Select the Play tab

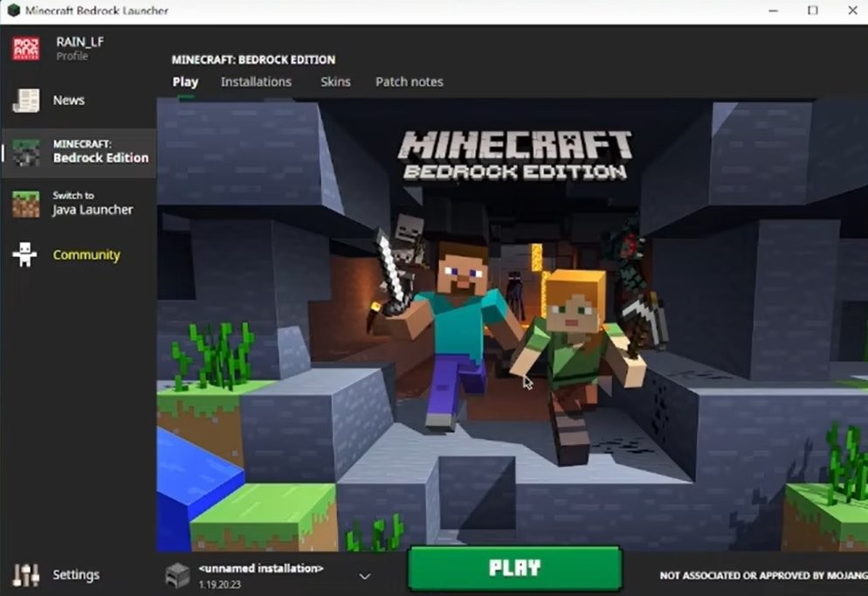185,82
